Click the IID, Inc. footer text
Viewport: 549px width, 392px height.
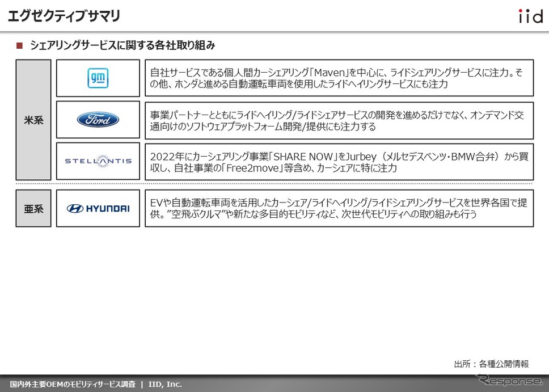point(165,384)
